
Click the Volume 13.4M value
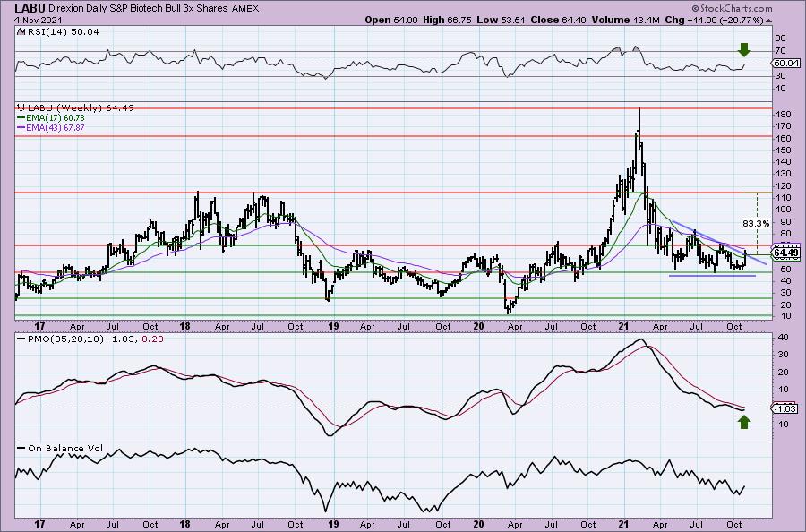624,20
